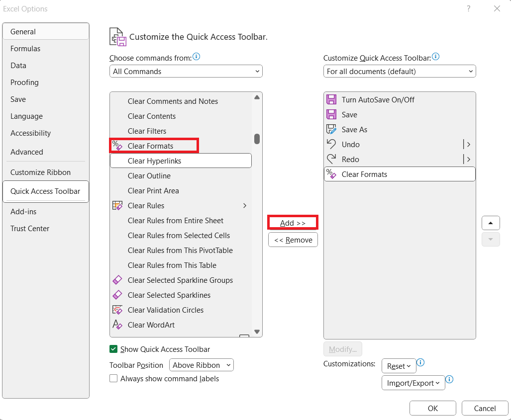Click the Add >> button
Screen dimensions: 511x420
click(293, 223)
